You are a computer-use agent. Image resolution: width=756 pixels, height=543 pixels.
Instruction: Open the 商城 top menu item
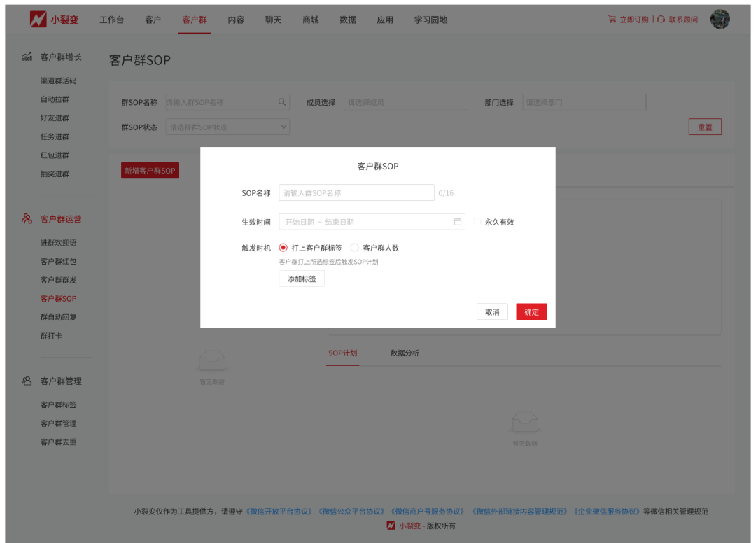[311, 20]
